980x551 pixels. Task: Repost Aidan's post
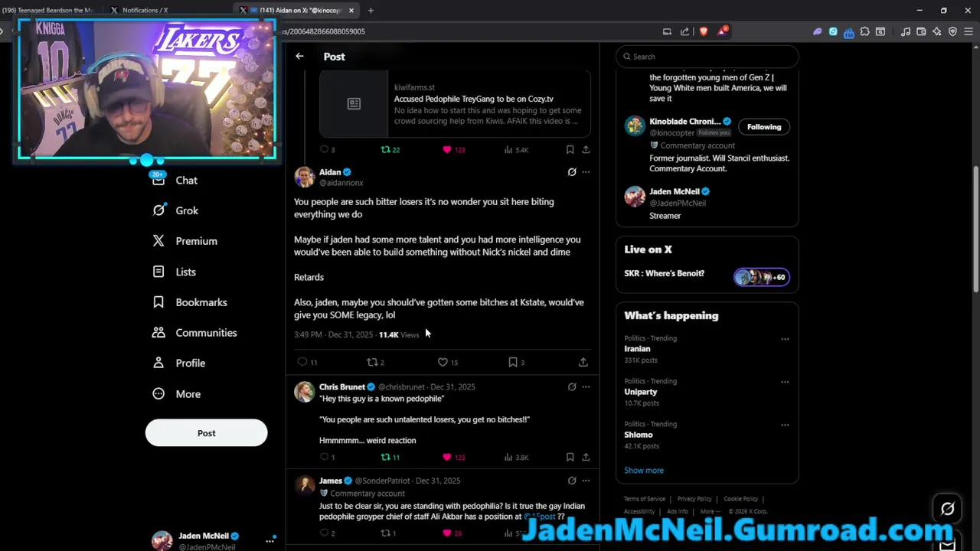click(372, 362)
